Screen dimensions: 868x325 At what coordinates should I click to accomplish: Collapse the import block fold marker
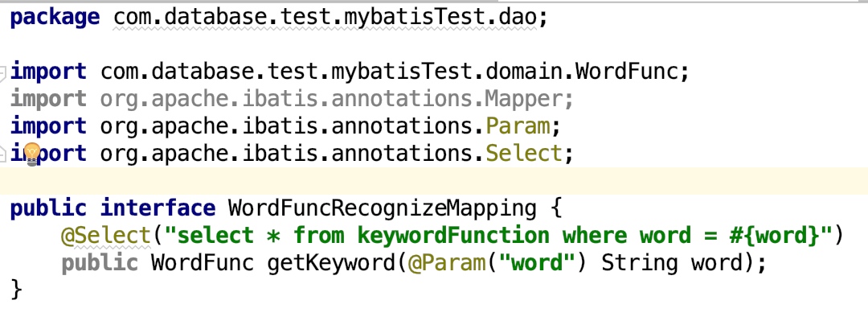pos(4,72)
